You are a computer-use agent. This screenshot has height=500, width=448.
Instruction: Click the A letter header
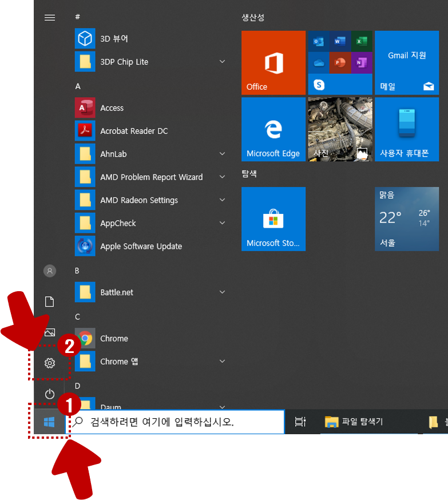78,86
